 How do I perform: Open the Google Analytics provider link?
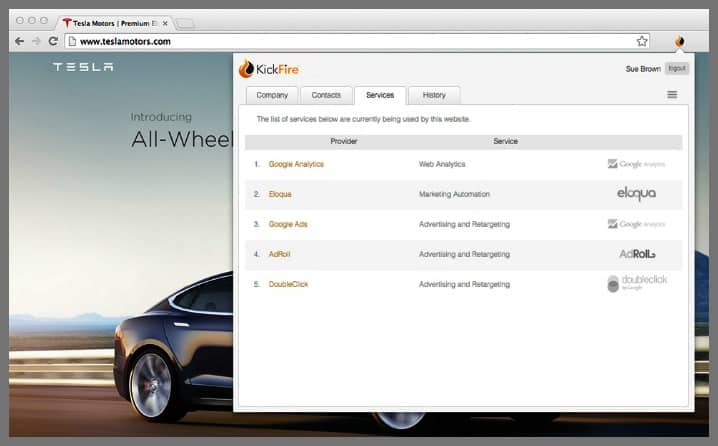pos(296,164)
